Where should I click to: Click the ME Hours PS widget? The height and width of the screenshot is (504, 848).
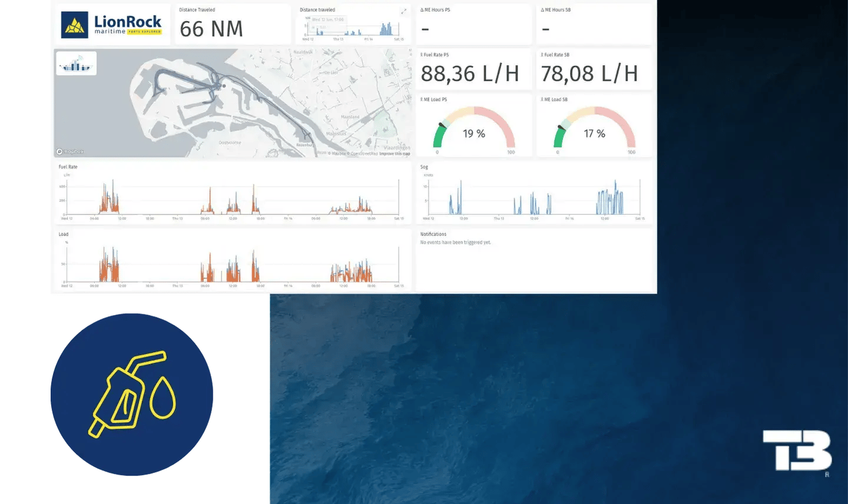(x=473, y=24)
